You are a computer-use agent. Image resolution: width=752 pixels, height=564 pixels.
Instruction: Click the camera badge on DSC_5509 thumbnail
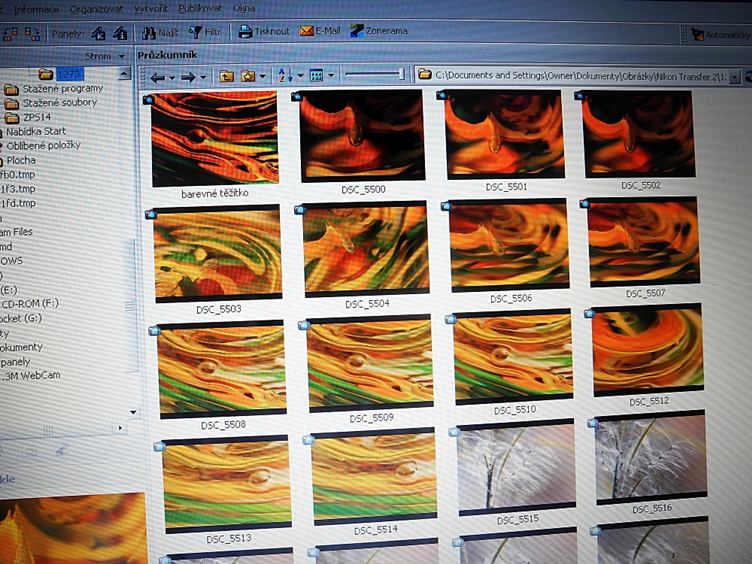pyautogui.click(x=304, y=325)
